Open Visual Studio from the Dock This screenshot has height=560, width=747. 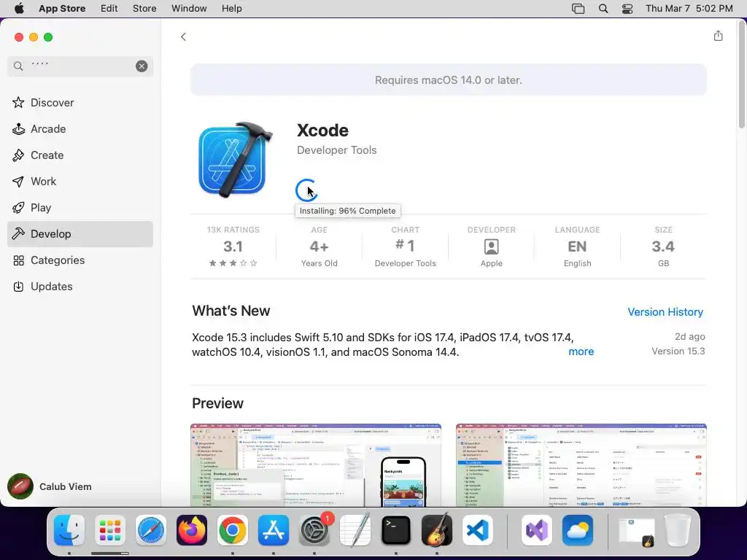tap(537, 530)
